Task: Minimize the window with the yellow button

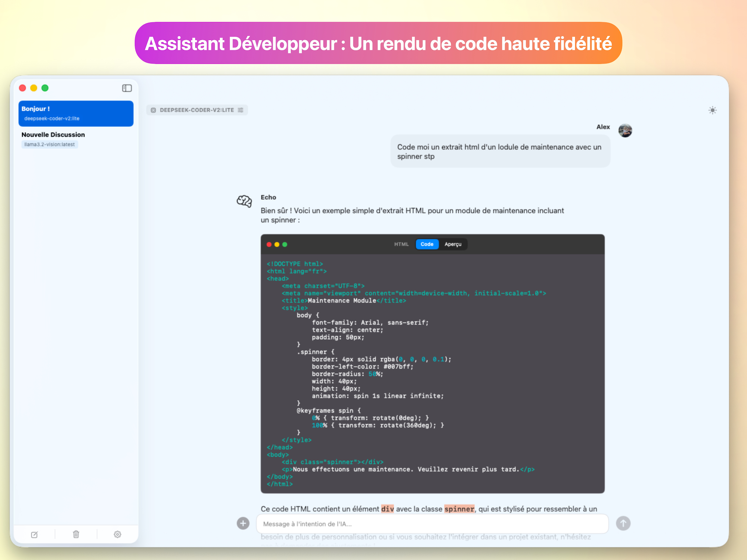Action: tap(34, 88)
